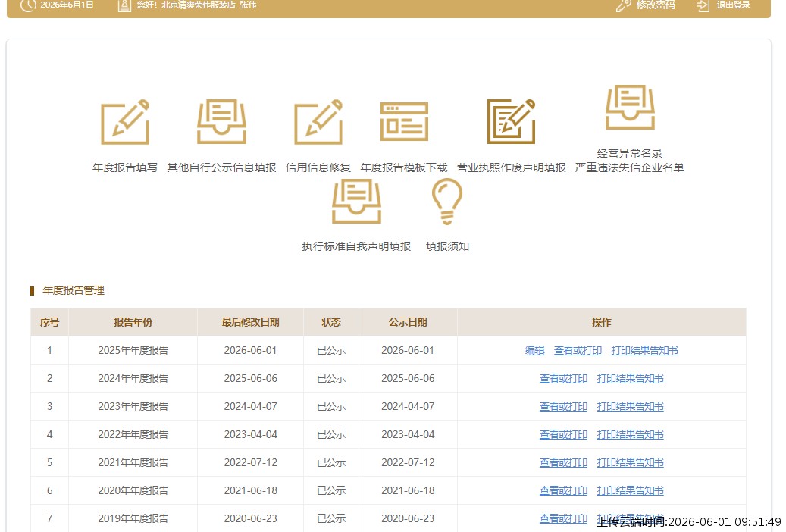Screen dimensions: 786x532
Task: Click 查看或打印 for the 2025年年度报告
Action: point(578,350)
